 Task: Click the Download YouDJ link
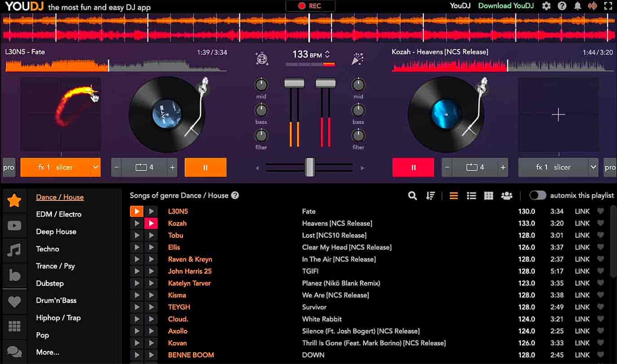[506, 6]
